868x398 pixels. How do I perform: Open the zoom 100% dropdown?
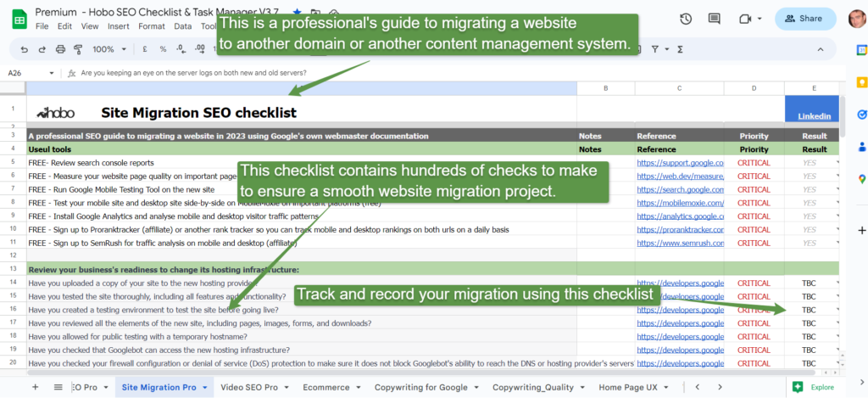(109, 49)
